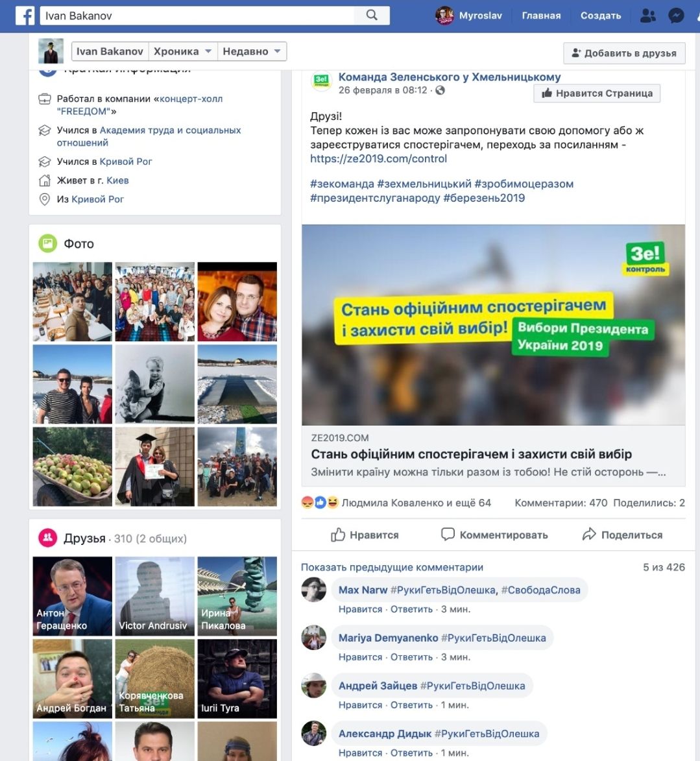
Task: Click the search field with Ivan Bakanov
Action: [x=197, y=16]
